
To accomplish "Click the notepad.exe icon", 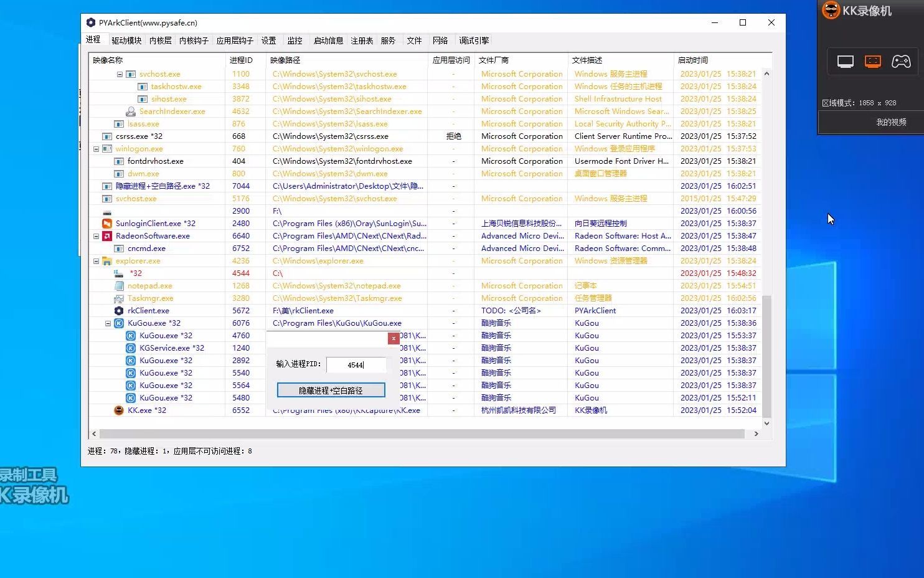I will pos(119,286).
